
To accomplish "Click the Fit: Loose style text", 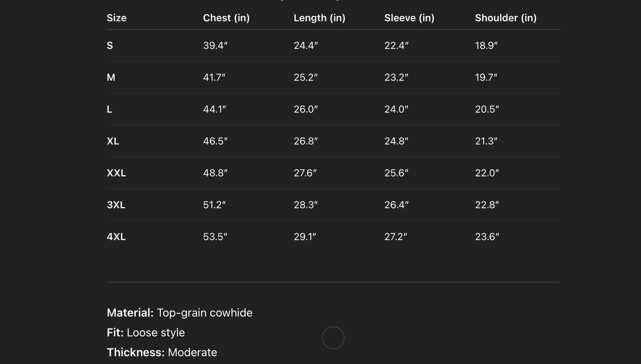I will [x=146, y=332].
